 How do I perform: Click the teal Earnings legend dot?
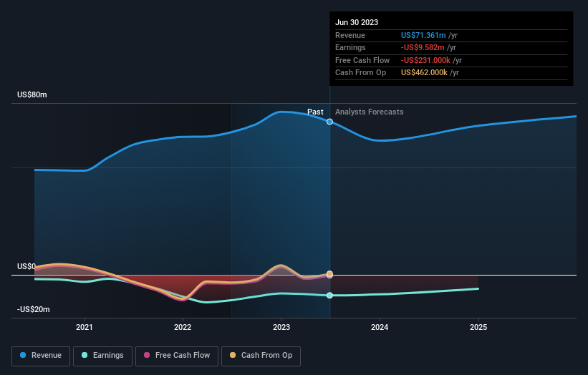[x=85, y=355]
